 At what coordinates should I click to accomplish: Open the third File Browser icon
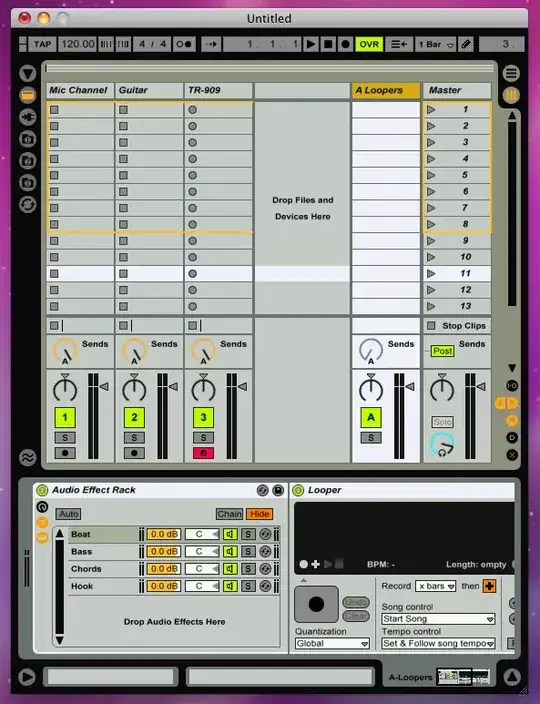tap(28, 182)
